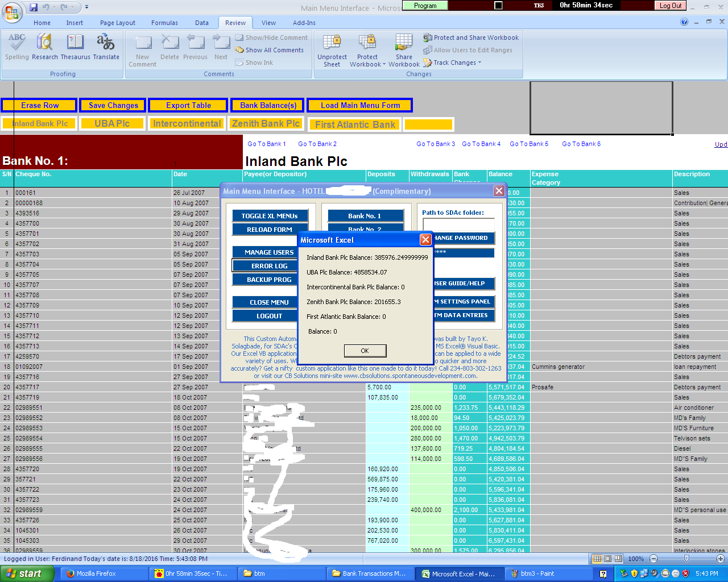The height and width of the screenshot is (582, 728).
Task: Follow Go To Bank 6 link
Action: click(x=581, y=144)
